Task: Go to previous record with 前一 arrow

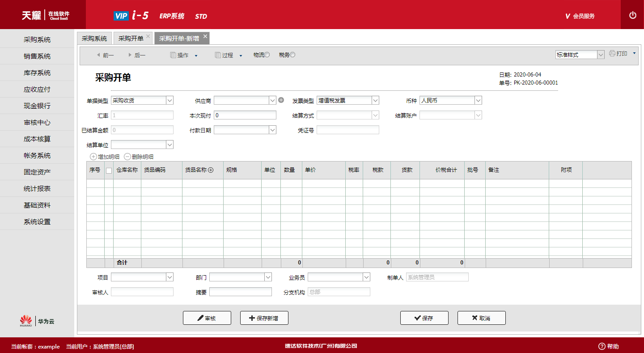Action: click(98, 55)
